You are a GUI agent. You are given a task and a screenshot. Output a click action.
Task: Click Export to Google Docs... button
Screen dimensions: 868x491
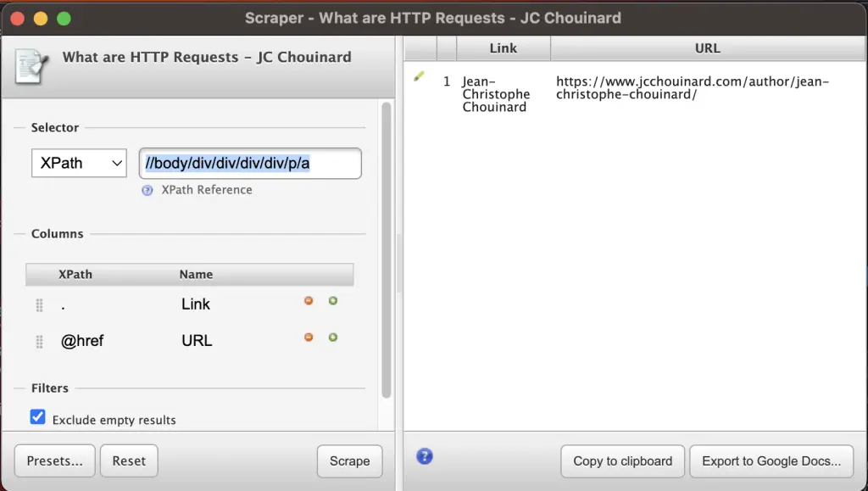click(771, 461)
